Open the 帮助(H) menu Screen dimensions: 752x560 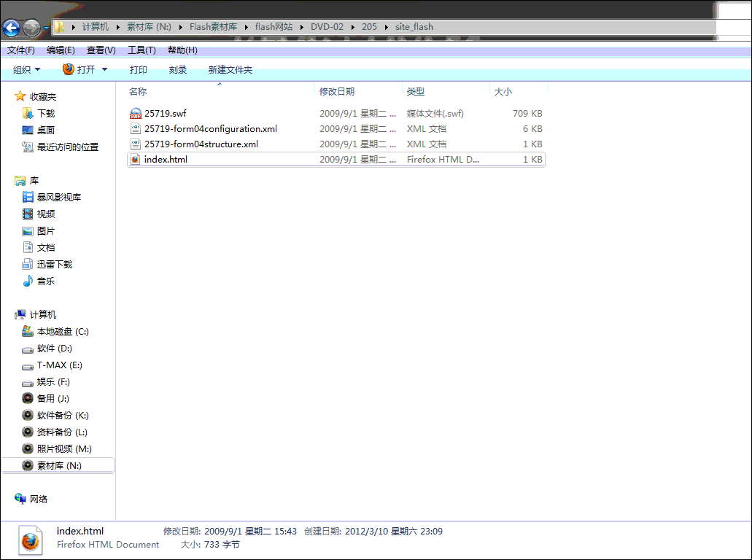tap(182, 50)
